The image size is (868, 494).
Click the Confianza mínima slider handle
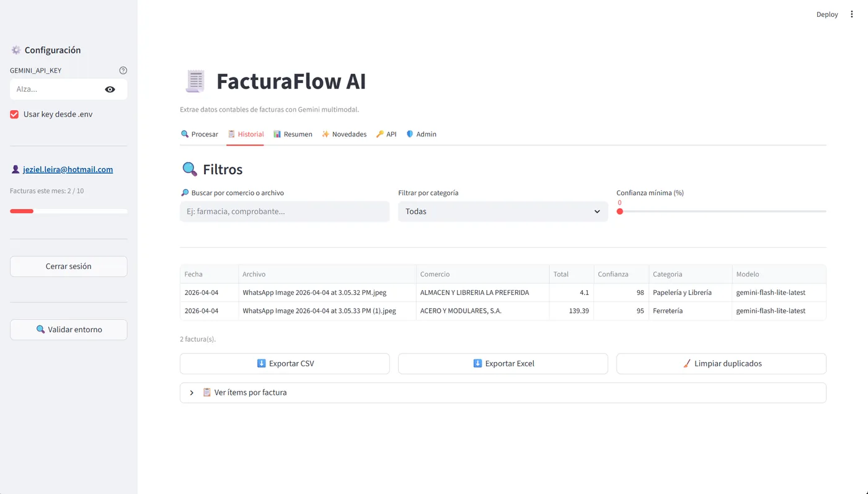619,211
